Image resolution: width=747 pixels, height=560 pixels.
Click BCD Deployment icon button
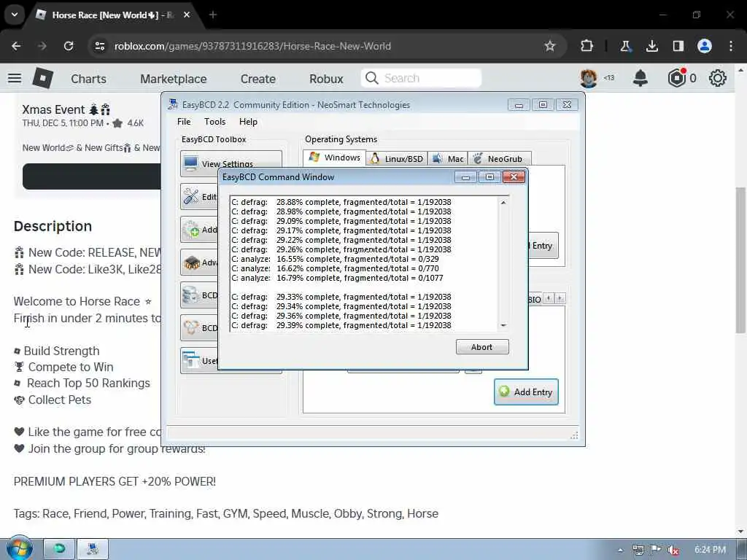(199, 327)
